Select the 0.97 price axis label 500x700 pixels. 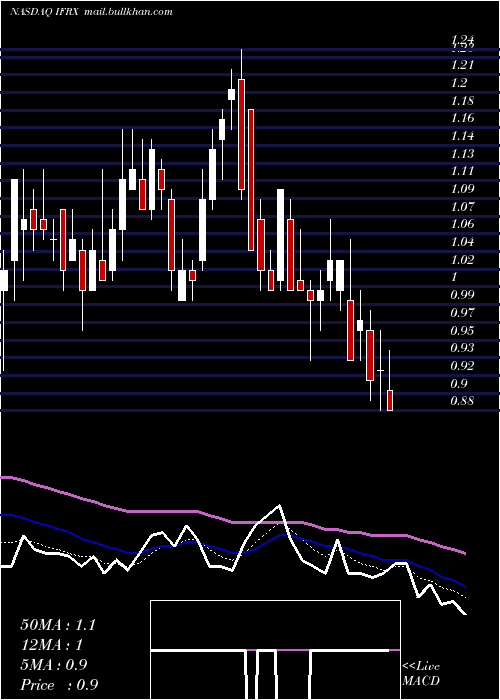click(462, 312)
